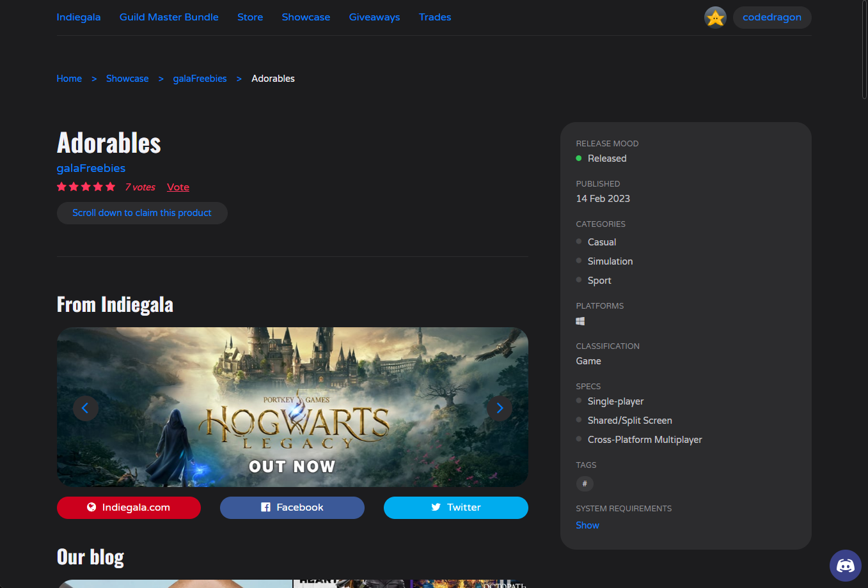Select Simulation category

(x=610, y=261)
